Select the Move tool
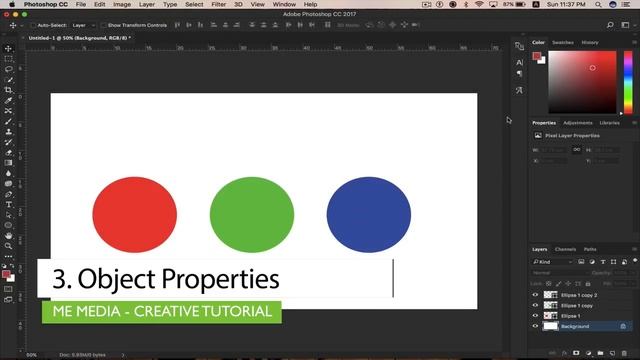Screen dimensions: 640x360 [8, 49]
